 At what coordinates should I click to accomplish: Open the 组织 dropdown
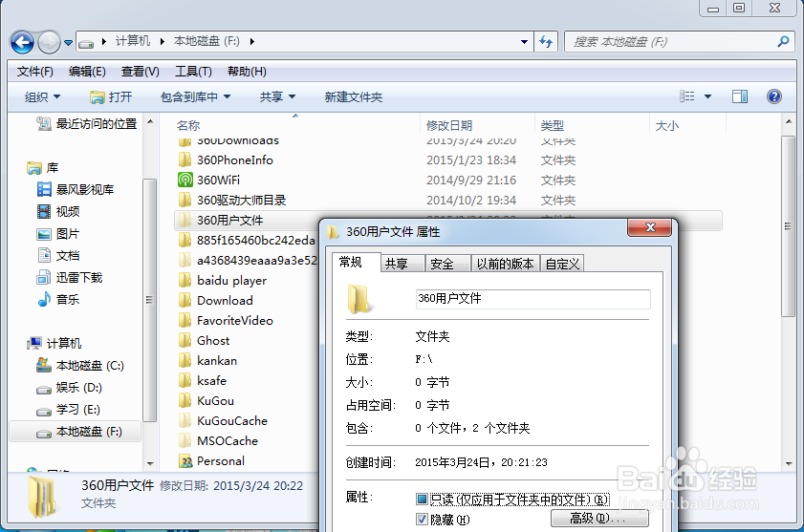43,96
